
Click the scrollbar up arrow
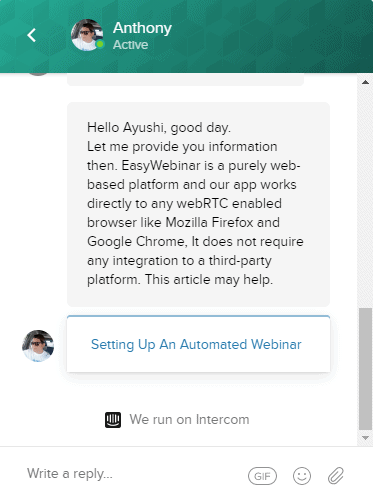(x=365, y=82)
